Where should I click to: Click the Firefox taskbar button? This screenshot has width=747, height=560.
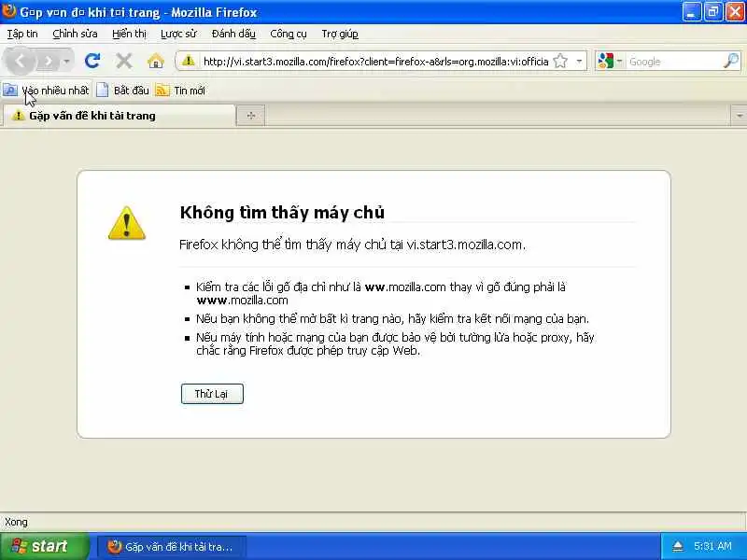click(x=172, y=547)
